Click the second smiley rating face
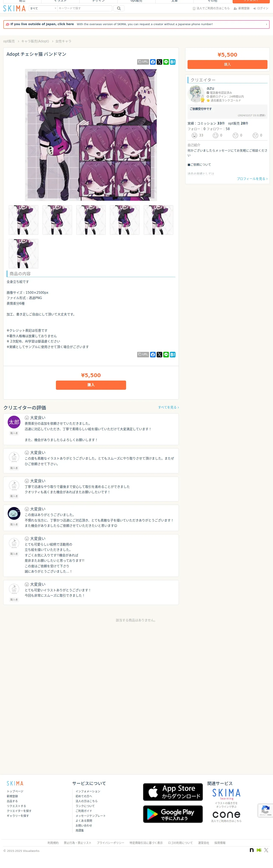This screenshot has height=868, width=273. tap(215, 135)
